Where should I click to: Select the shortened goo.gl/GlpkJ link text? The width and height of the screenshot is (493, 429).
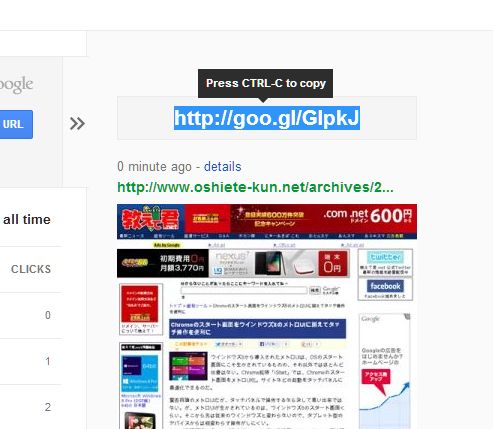[267, 118]
